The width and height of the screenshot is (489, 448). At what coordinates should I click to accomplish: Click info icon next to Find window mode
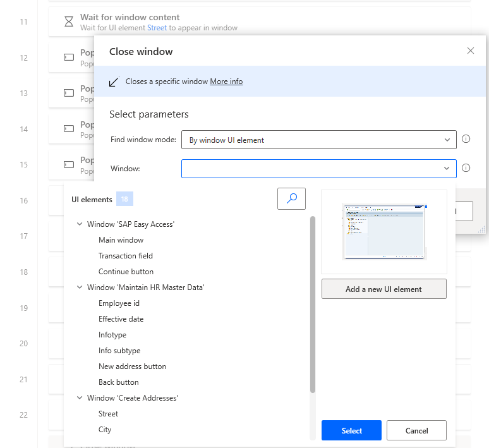(466, 139)
